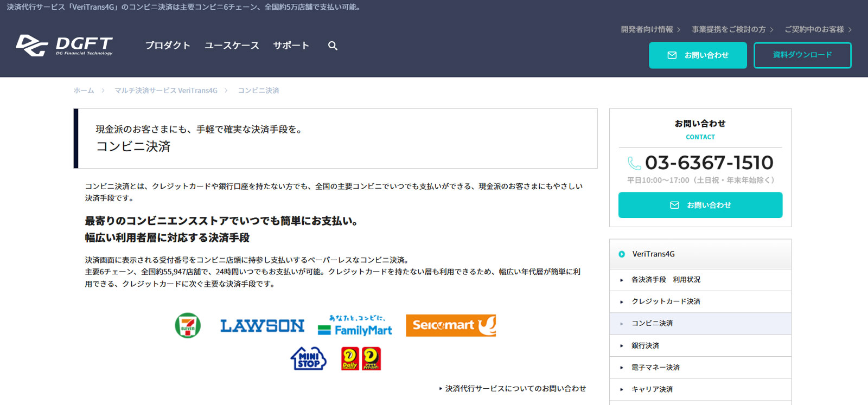Click the Daily Yamazaki logo

click(361, 358)
